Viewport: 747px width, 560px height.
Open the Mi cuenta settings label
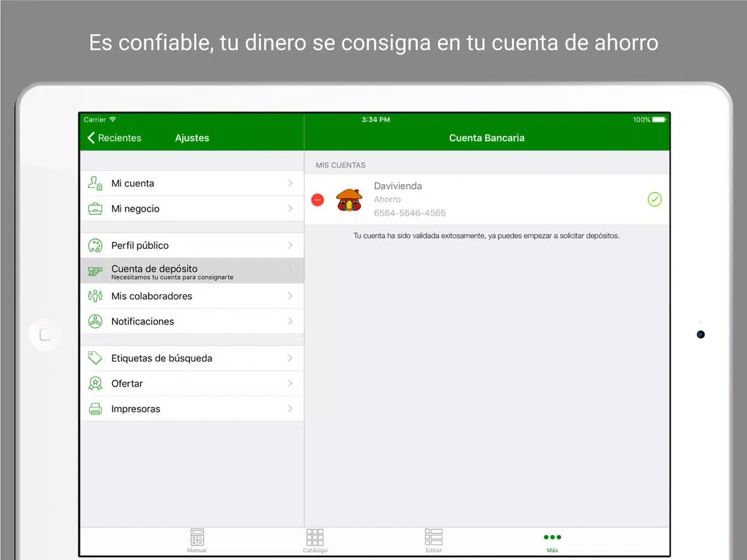(x=132, y=183)
